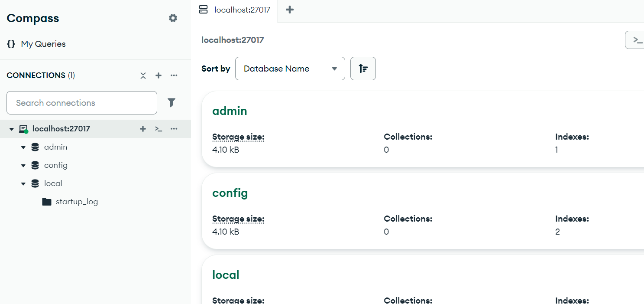644x304 pixels.
Task: Click localhost:27017 breadcrumb
Action: [233, 40]
